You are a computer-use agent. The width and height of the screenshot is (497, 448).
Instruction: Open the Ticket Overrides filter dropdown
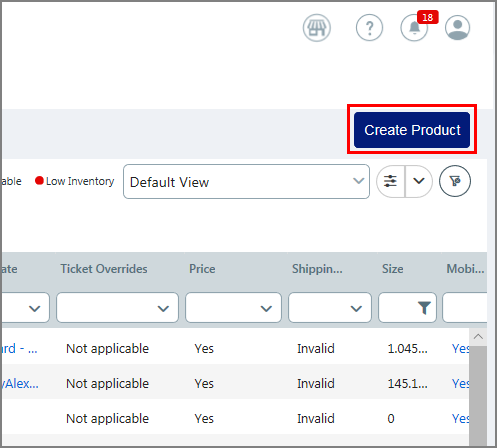tap(117, 308)
